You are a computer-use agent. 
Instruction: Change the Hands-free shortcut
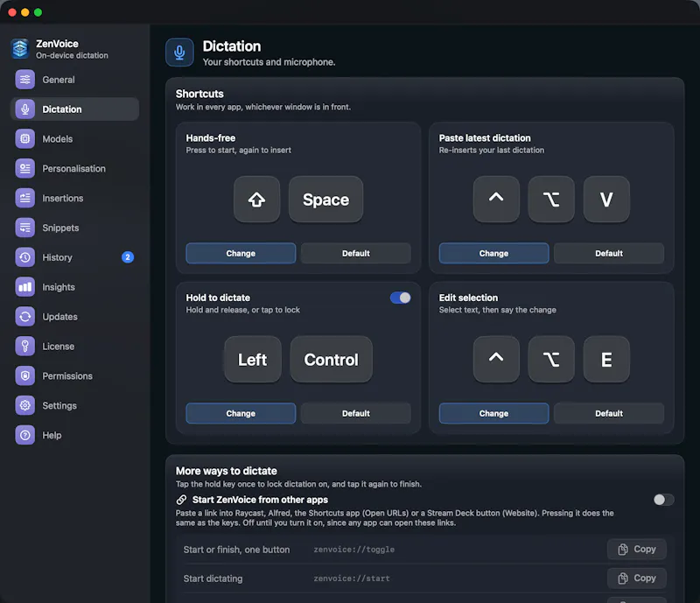241,253
